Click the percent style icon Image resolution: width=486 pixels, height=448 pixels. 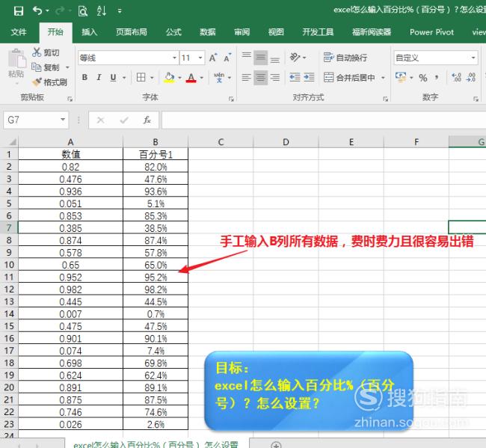[x=423, y=78]
